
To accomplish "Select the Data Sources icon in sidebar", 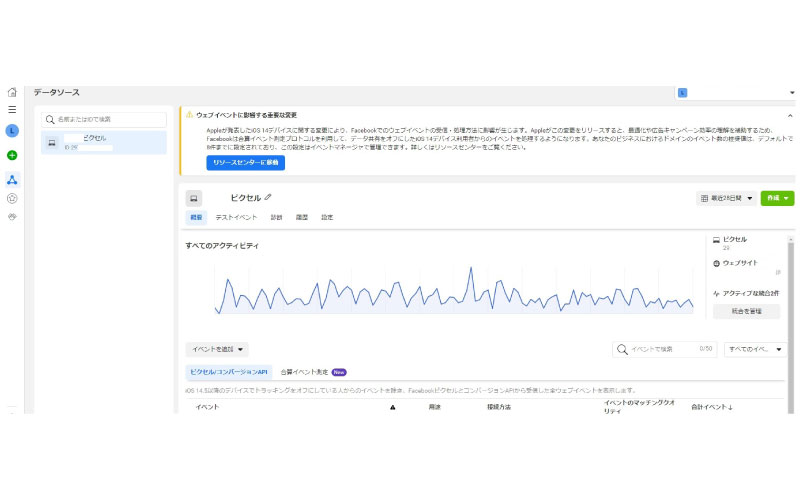I will click(12, 180).
